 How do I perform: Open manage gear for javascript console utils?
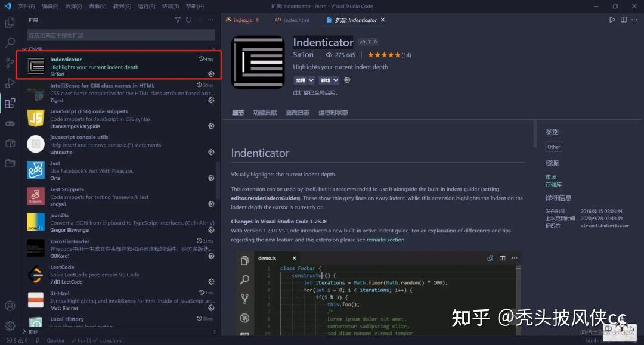click(x=211, y=152)
